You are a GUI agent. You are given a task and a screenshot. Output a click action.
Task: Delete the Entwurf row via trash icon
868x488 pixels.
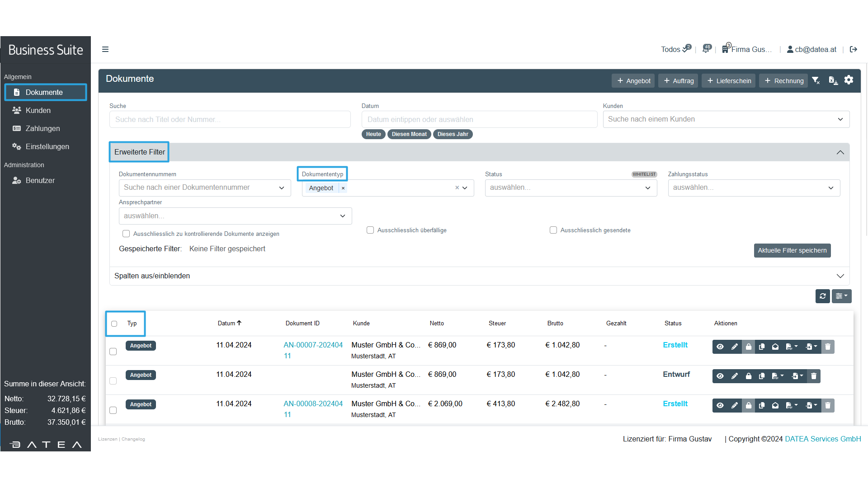pos(814,376)
